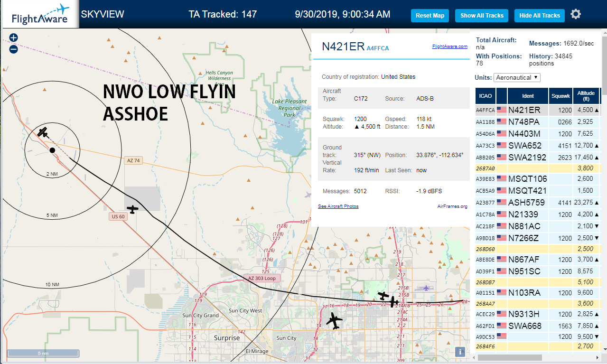Click the Lake Pleasant Regional Park label
Image resolution: width=607 pixels, height=364 pixels.
[x=289, y=108]
